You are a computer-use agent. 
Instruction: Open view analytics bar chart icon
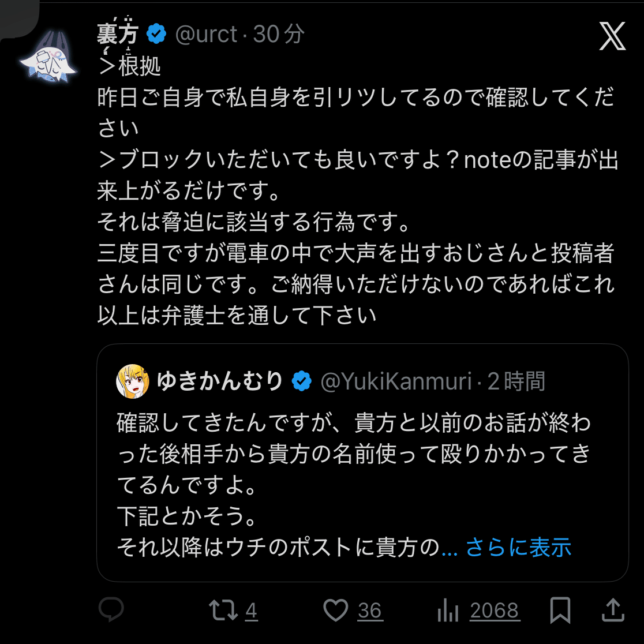[448, 611]
